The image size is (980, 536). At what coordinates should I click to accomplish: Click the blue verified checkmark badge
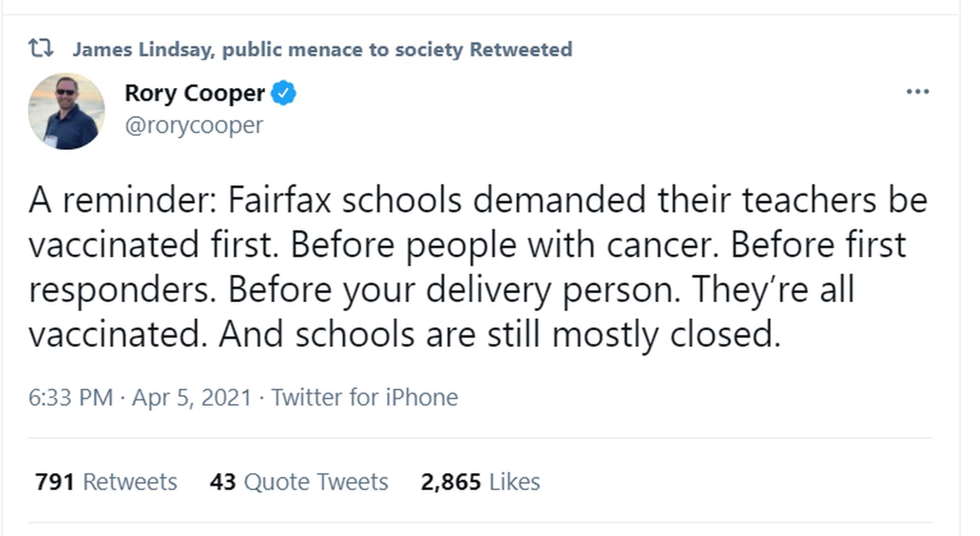coord(283,93)
